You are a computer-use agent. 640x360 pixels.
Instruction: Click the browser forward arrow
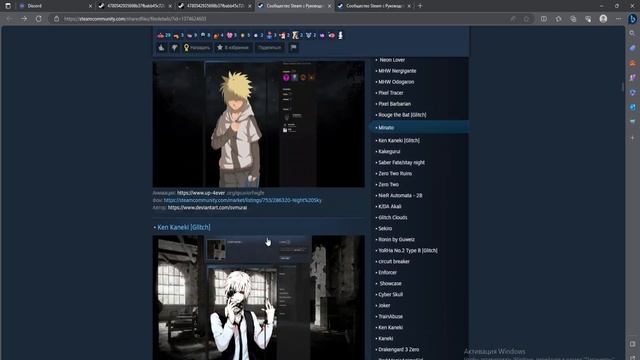tap(24, 19)
